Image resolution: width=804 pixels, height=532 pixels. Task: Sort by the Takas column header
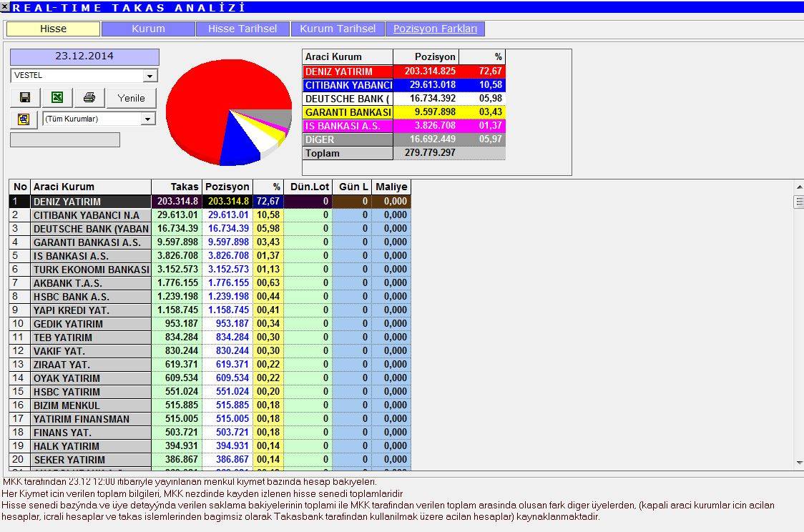click(x=177, y=187)
